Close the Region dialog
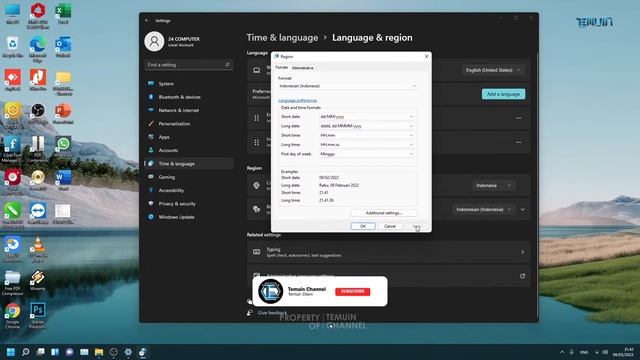The width and height of the screenshot is (640, 360). click(426, 56)
